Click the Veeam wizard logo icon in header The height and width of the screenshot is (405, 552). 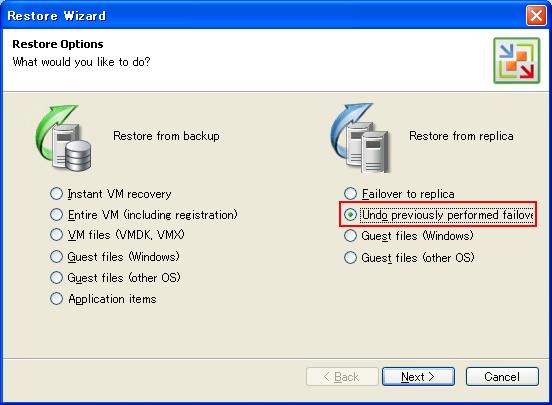click(x=516, y=61)
